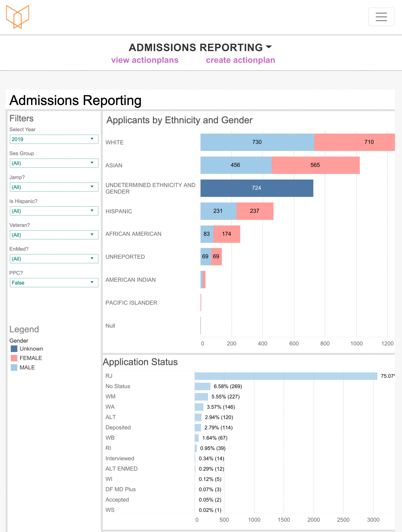Select the Unknown gender legend swatch

14,349
